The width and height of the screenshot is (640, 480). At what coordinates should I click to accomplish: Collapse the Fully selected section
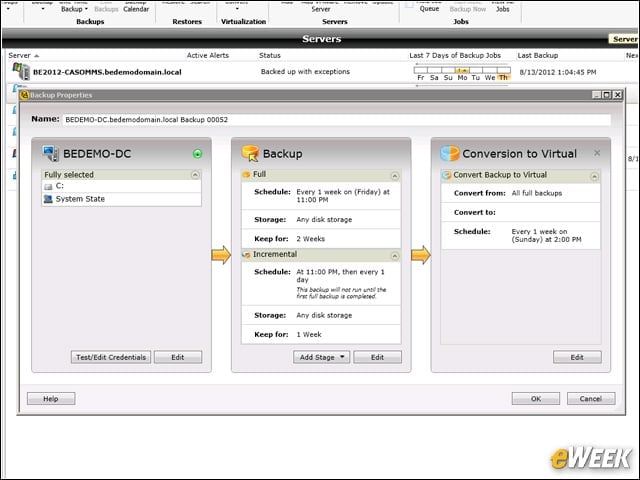coord(195,175)
